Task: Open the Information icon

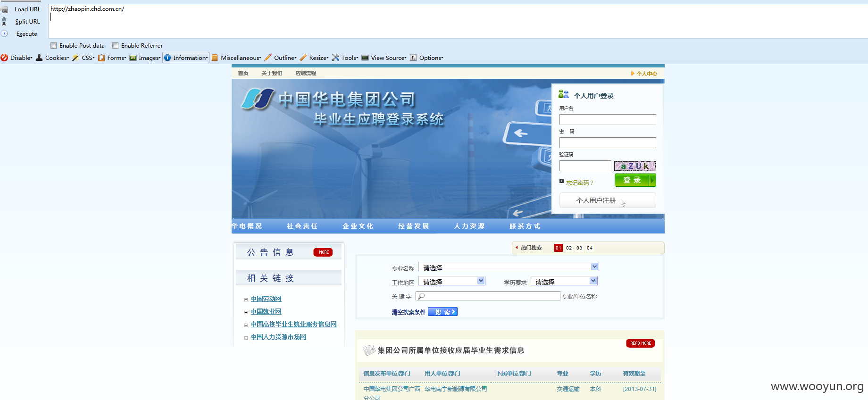Action: click(x=167, y=58)
